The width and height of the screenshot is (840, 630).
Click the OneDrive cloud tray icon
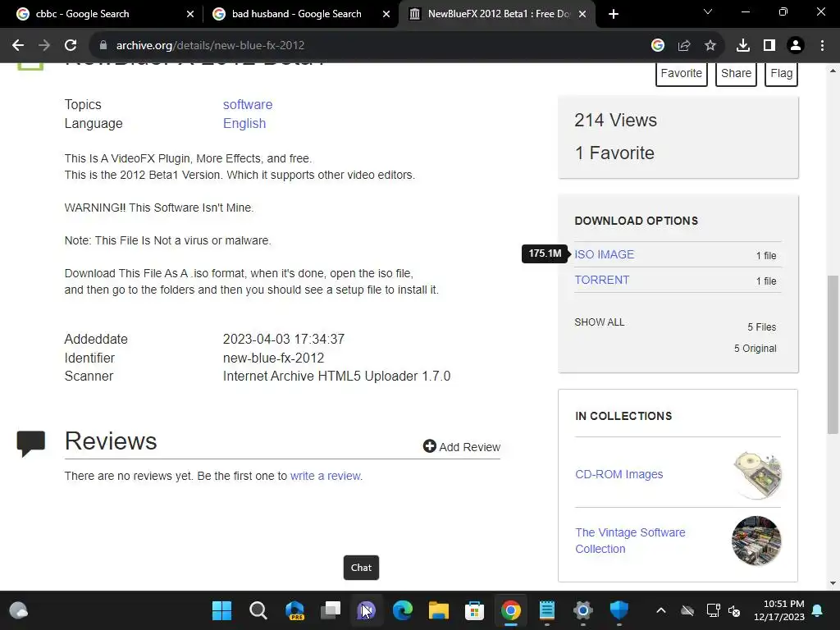687,610
